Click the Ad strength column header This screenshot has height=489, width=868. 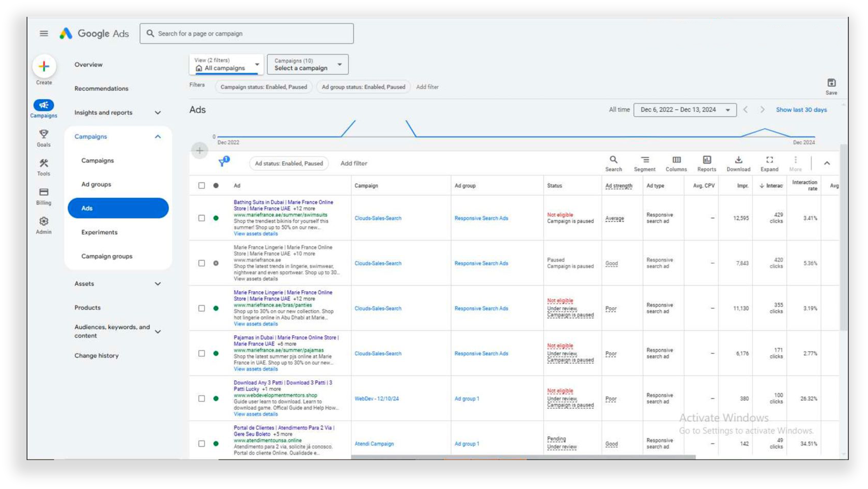(619, 185)
